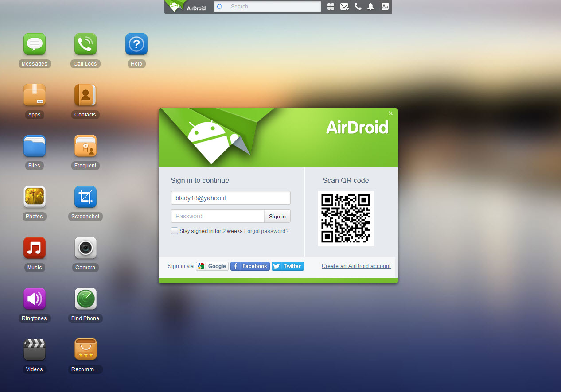Click the phone call toolbar icon
The height and width of the screenshot is (392, 561).
(358, 7)
